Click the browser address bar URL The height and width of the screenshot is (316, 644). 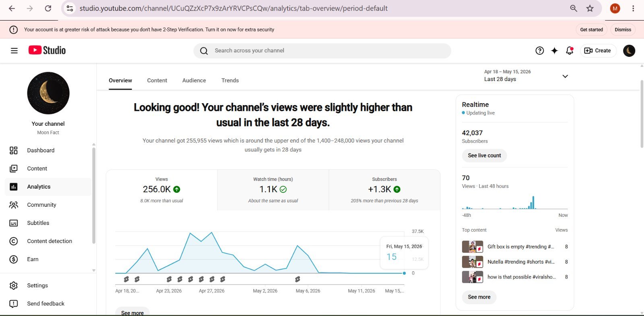[233, 8]
